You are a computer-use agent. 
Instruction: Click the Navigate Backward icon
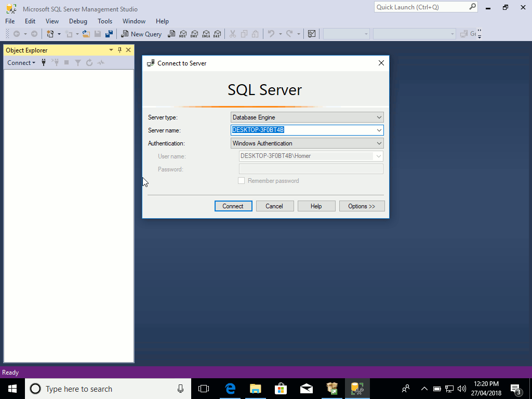(16, 34)
